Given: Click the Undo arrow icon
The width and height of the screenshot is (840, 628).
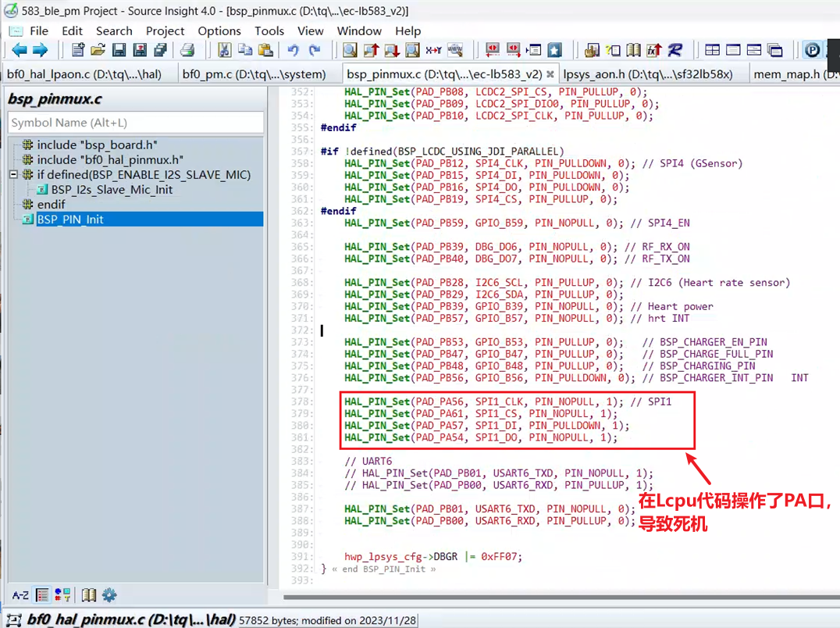Looking at the screenshot, I should click(293, 51).
